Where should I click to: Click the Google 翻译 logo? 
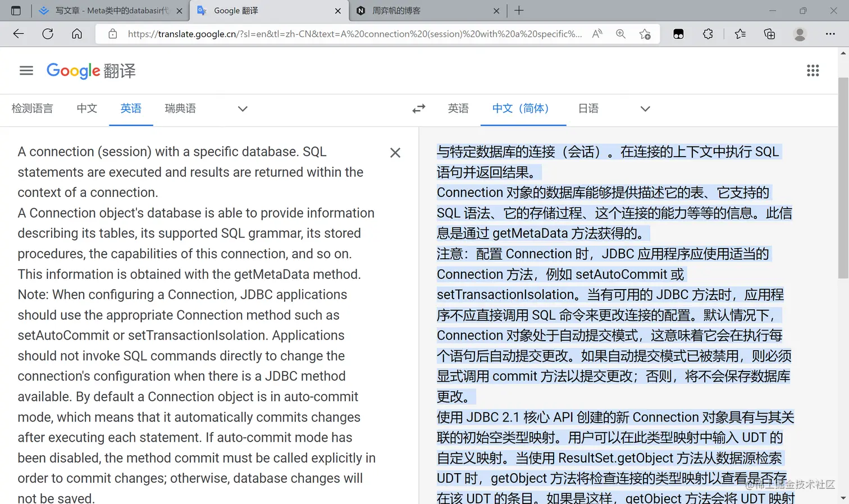(x=91, y=71)
